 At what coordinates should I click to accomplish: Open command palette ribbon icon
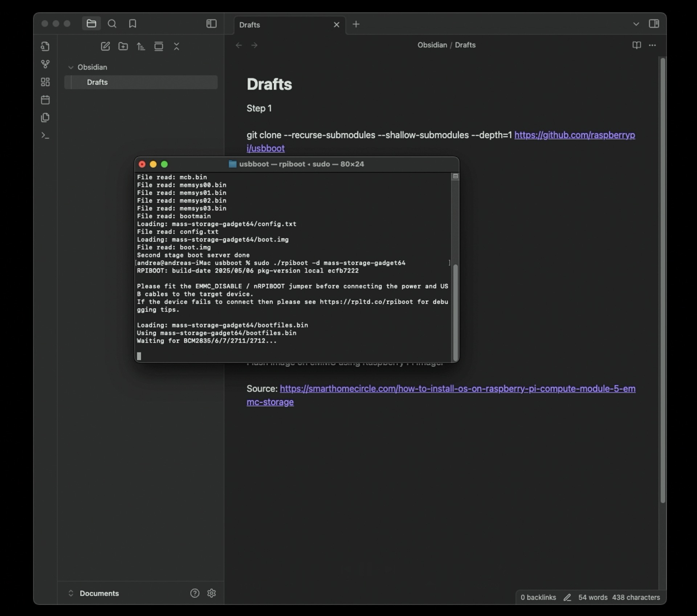[45, 135]
